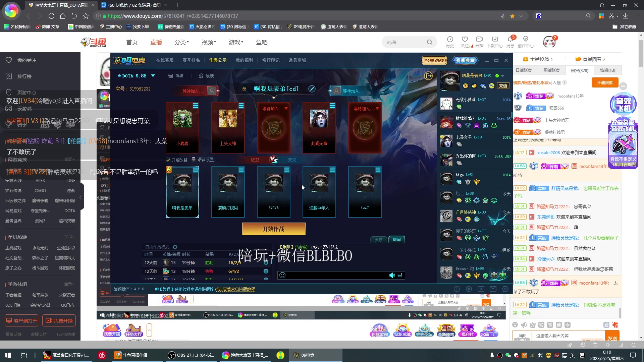Open the Douyu 消息 message bell icon

511,42
